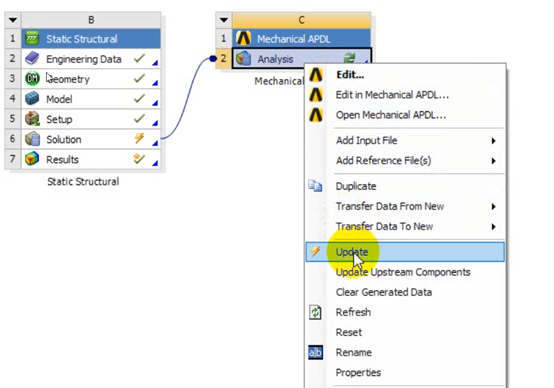Click the Static Structural caption below system B
This screenshot has width=554, height=388.
[x=83, y=182]
